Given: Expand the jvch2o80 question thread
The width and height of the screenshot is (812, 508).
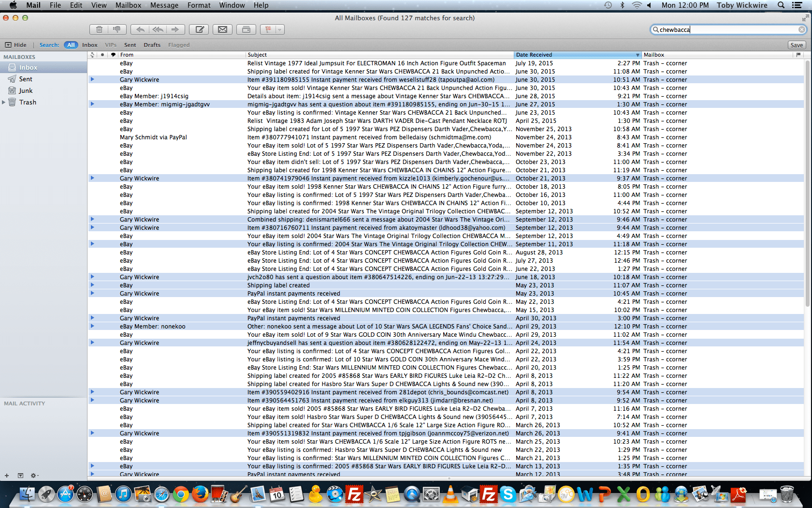Looking at the screenshot, I should point(92,277).
